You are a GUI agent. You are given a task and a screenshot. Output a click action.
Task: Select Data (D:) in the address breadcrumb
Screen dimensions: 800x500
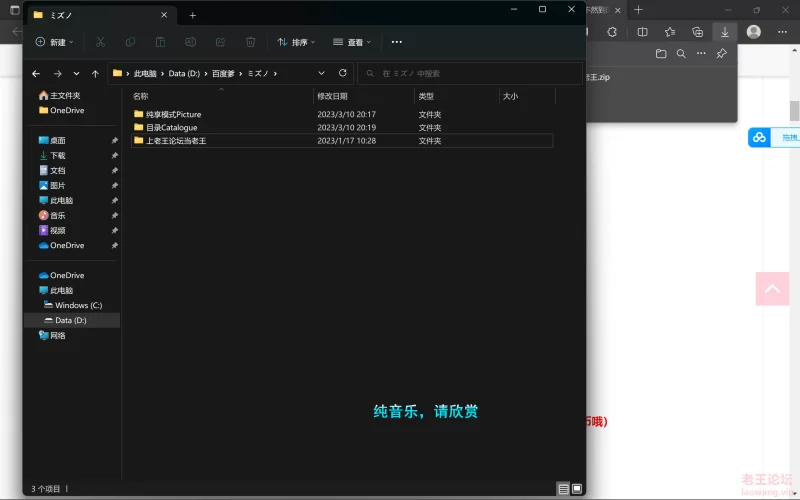pos(184,73)
